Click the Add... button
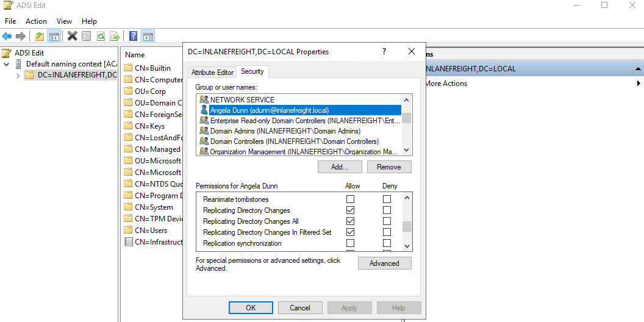This screenshot has width=644, height=322. coord(340,167)
